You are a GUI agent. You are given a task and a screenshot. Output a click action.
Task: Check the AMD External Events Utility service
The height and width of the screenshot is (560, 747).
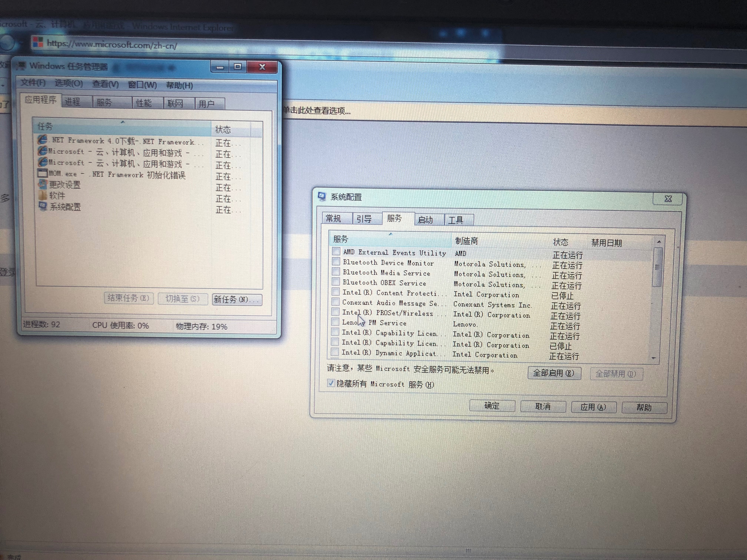[x=336, y=251]
